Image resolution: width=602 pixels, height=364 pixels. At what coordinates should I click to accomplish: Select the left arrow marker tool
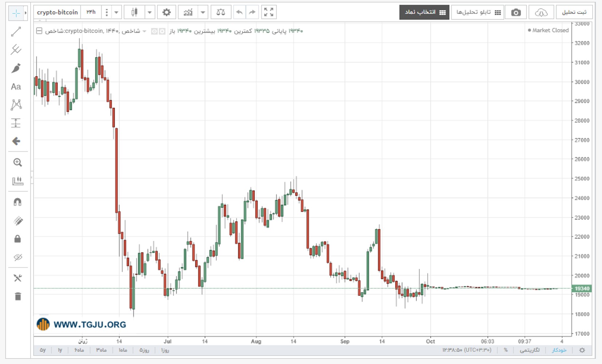coord(16,141)
